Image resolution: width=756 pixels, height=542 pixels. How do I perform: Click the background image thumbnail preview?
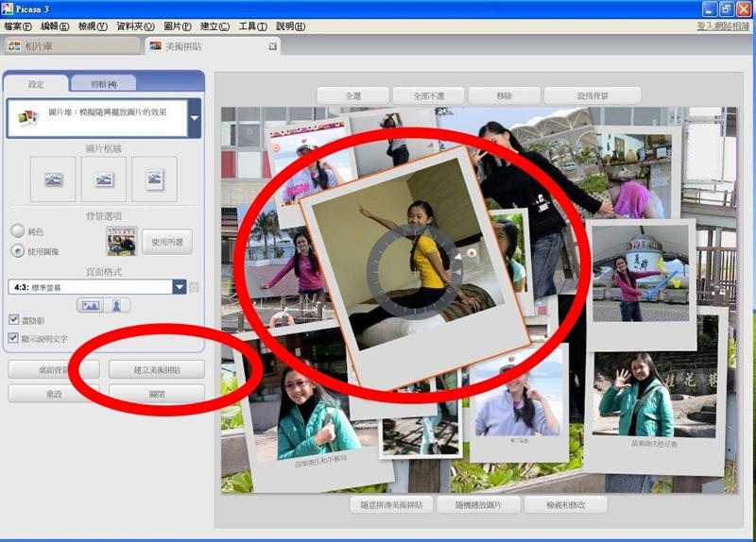pyautogui.click(x=121, y=242)
